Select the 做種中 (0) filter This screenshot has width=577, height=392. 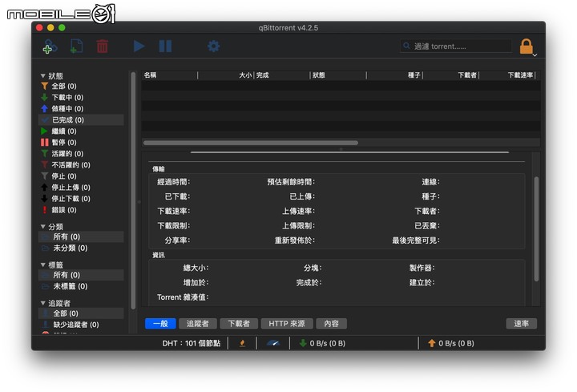[x=81, y=108]
